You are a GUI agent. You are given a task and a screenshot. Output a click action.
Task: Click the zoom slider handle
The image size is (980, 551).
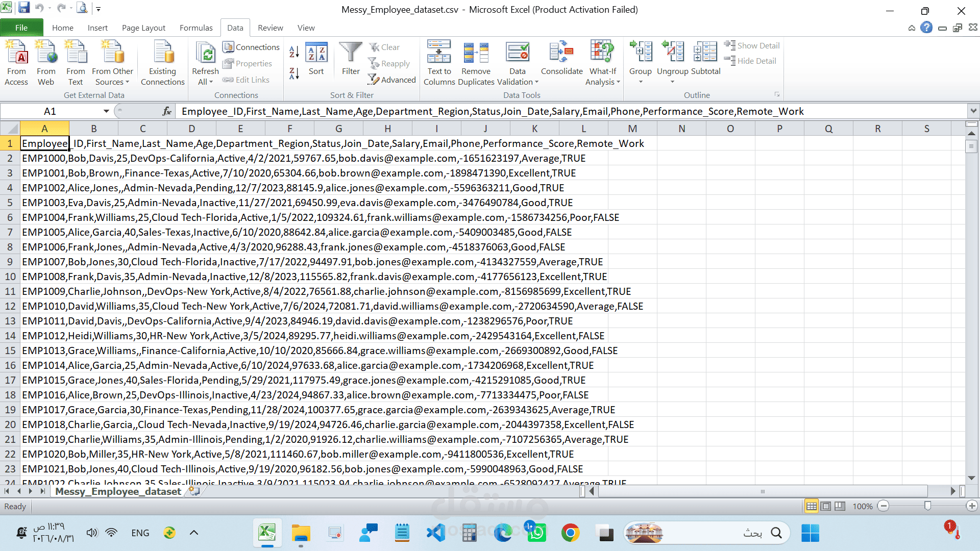[x=927, y=506]
